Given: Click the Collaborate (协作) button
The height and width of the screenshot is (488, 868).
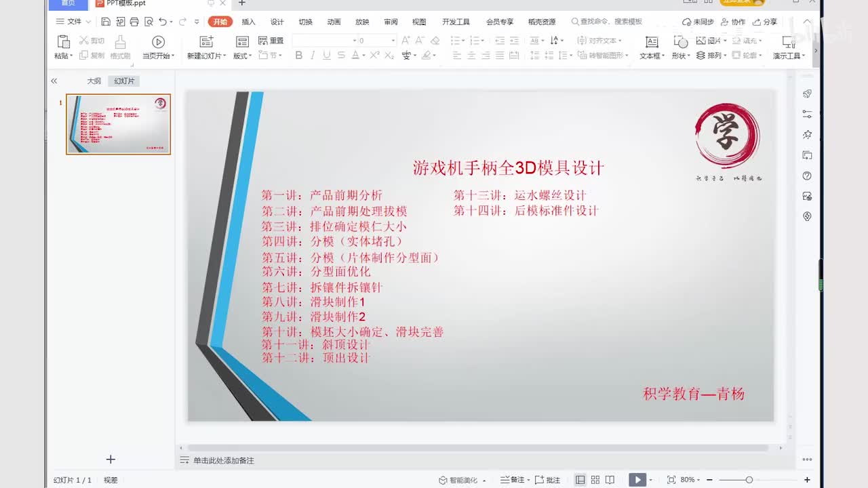Looking at the screenshot, I should [x=732, y=22].
